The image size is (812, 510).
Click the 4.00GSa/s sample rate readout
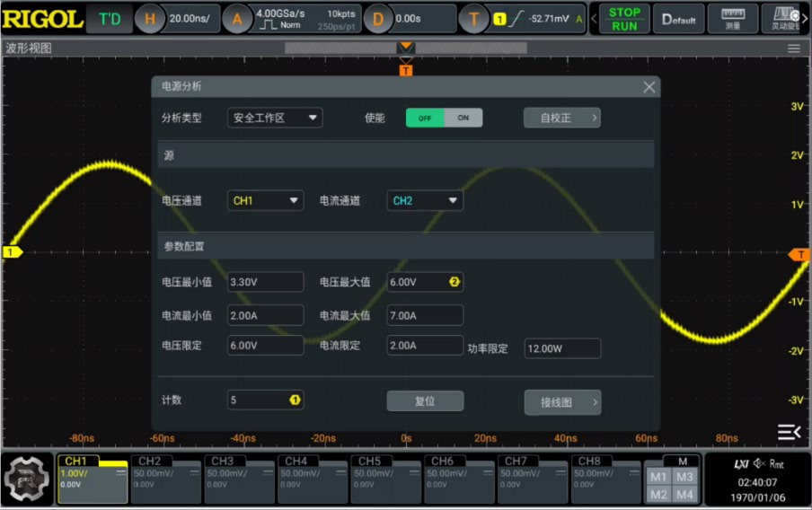[x=280, y=13]
